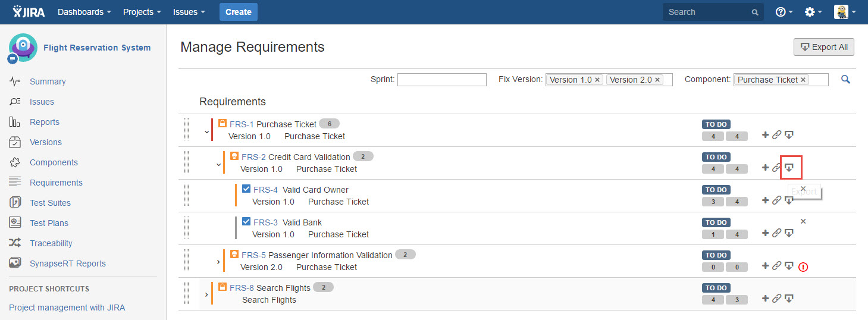
Task: Toggle the FRS-4 Valid Card Owner checkbox
Action: coord(246,189)
